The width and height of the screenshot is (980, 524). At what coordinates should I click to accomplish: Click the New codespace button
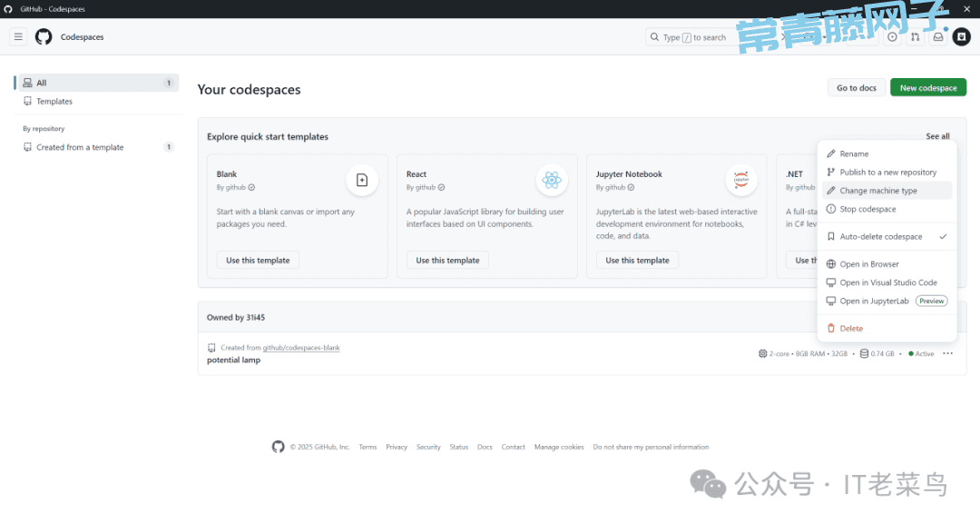click(928, 87)
